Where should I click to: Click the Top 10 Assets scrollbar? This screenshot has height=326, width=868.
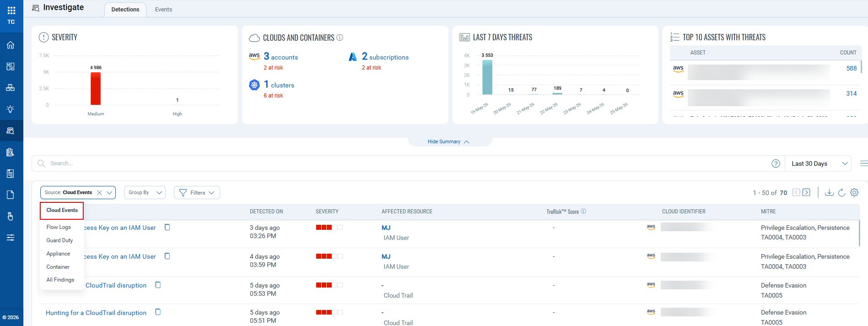pos(861,67)
